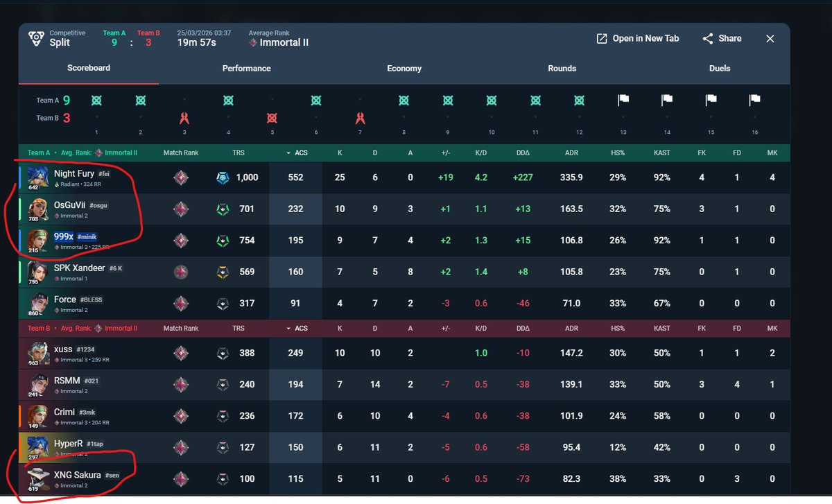Click Force agent portrait
This screenshot has height=504, width=832.
pyautogui.click(x=37, y=304)
